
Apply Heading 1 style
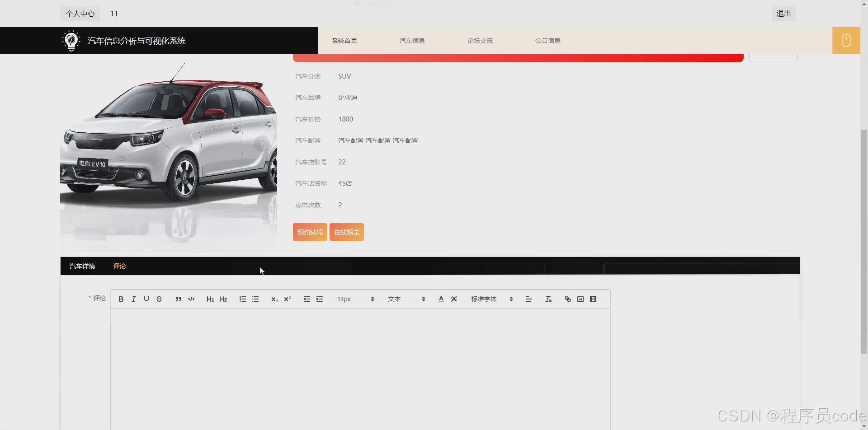(210, 299)
